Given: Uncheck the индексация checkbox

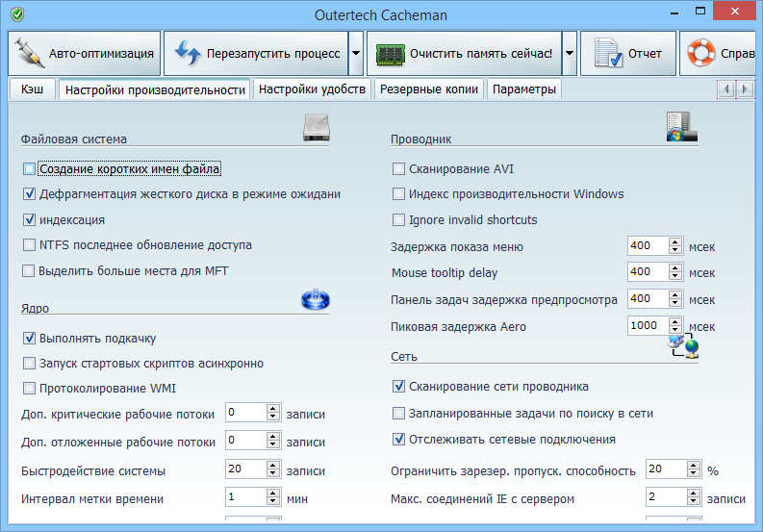Looking at the screenshot, I should pyautogui.click(x=29, y=219).
